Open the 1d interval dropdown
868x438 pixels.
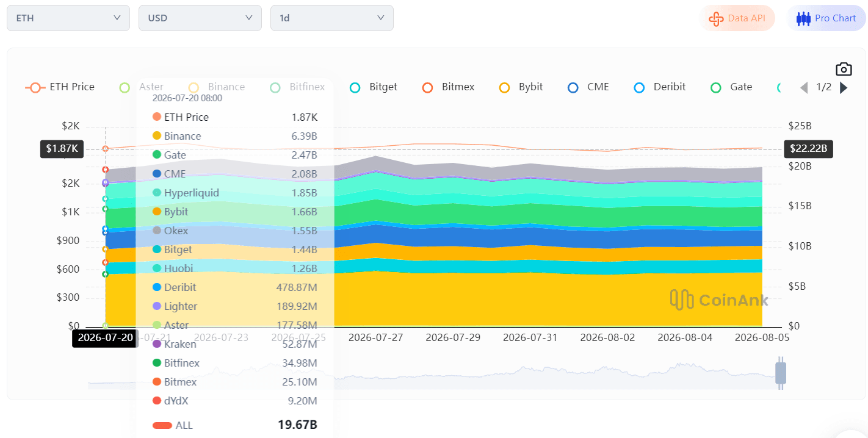click(x=332, y=18)
